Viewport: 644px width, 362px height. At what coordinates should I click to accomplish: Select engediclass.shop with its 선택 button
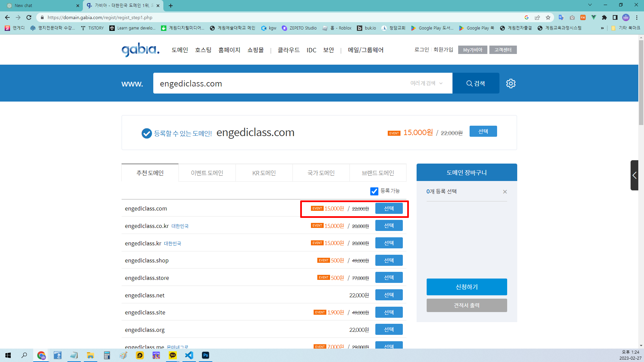pos(389,260)
